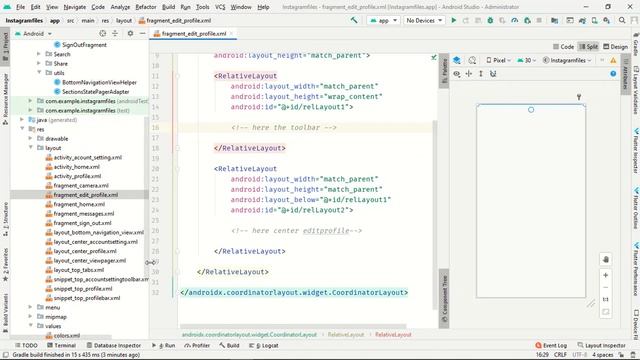
Task: Open the TODO tool window
Action: click(x=26, y=345)
